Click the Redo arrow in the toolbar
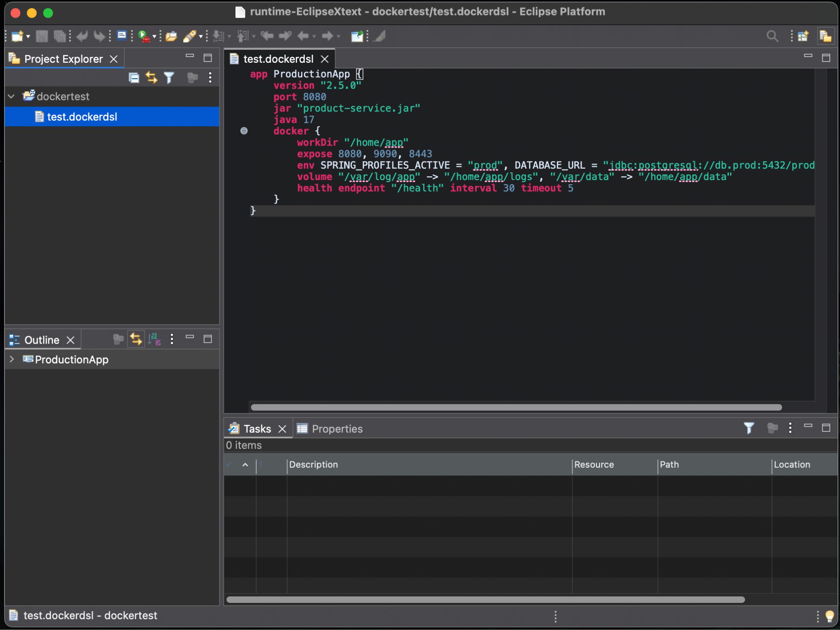This screenshot has height=630, width=840. 100,36
